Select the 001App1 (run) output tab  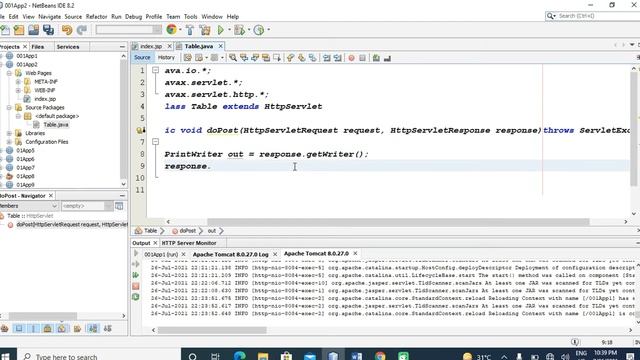tap(161, 254)
